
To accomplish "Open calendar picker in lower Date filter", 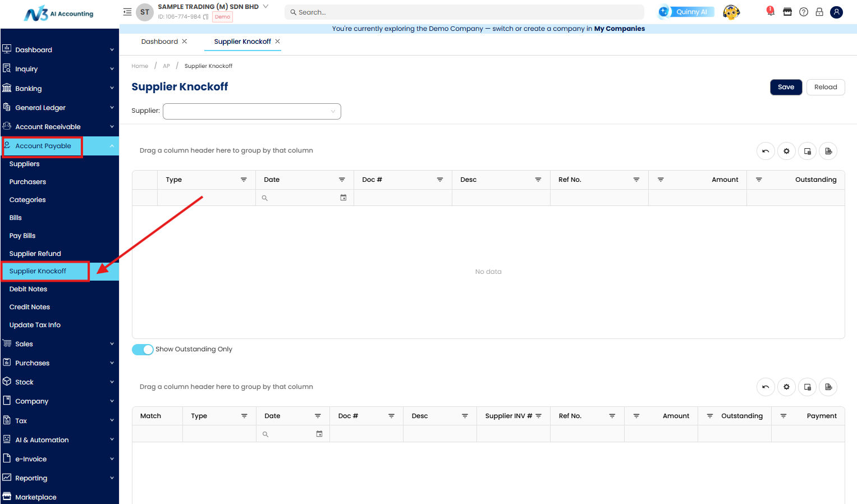I will [319, 434].
